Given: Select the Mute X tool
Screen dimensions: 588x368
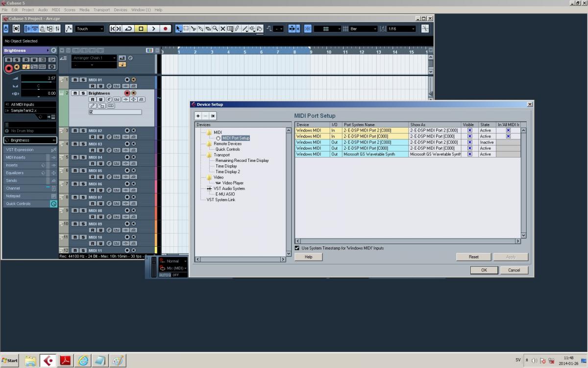Looking at the screenshot, I should click(223, 29).
